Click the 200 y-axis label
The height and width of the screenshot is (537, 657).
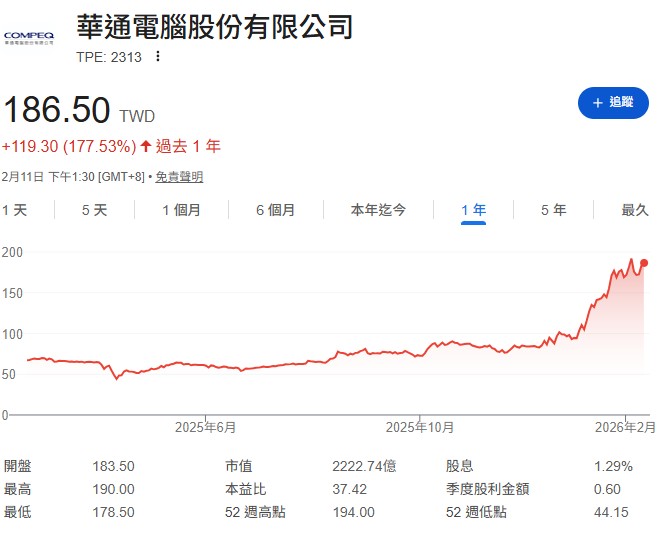click(12, 252)
